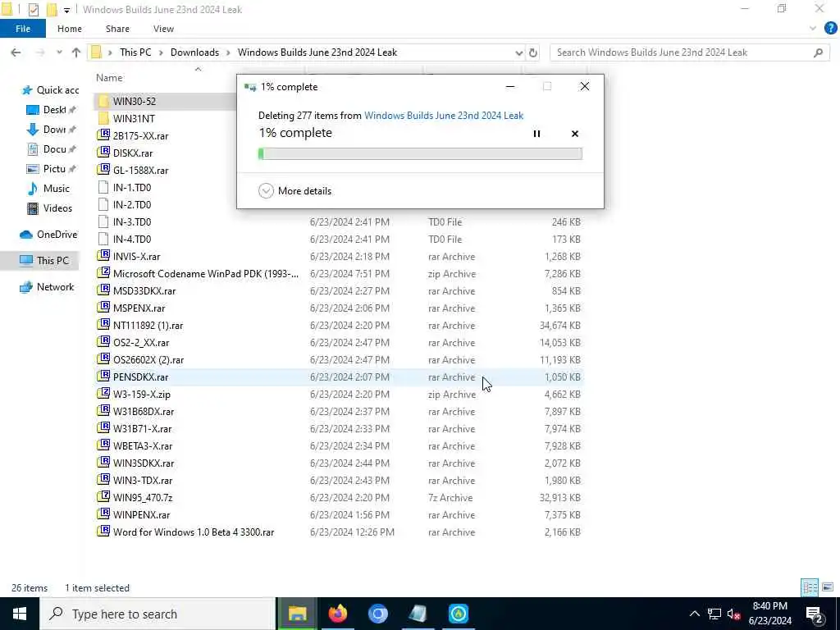Select the IN-1.TD0 file icon
The width and height of the screenshot is (840, 630).
point(103,188)
